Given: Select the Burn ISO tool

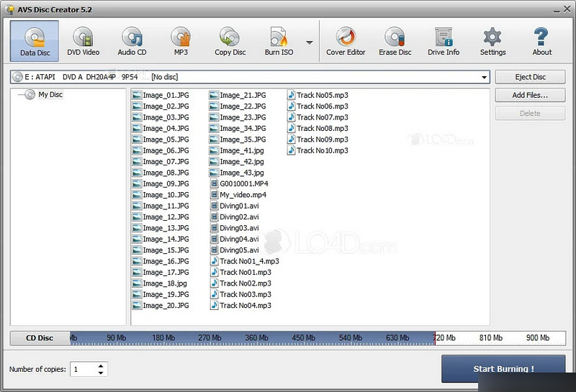Looking at the screenshot, I should [x=279, y=40].
